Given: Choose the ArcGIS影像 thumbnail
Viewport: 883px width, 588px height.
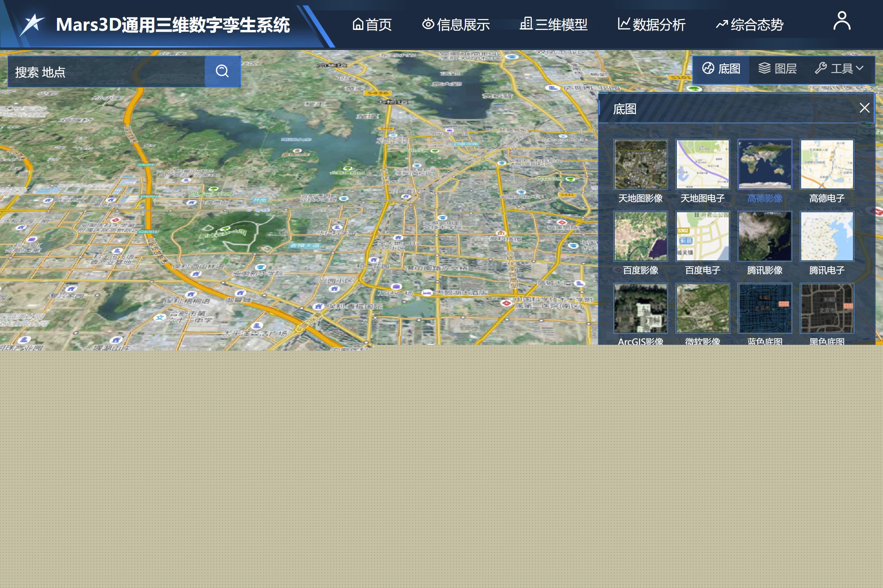Looking at the screenshot, I should pos(640,308).
